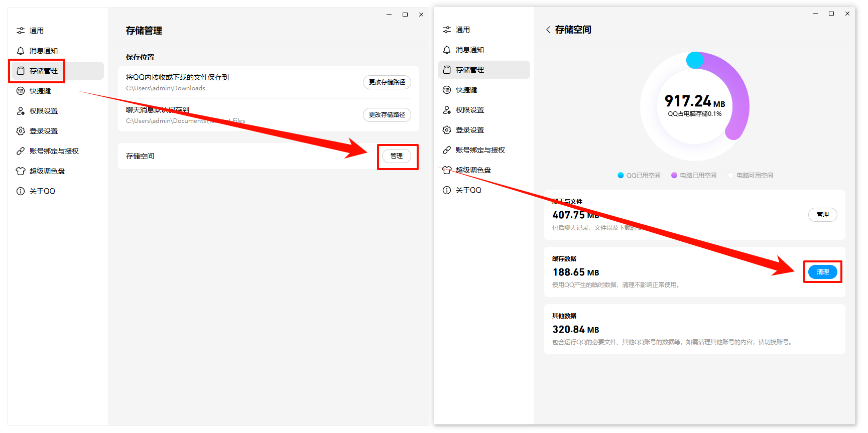Image resolution: width=868 pixels, height=433 pixels.
Task: Click the 通用 sliders icon in the left window
Action: tap(21, 31)
